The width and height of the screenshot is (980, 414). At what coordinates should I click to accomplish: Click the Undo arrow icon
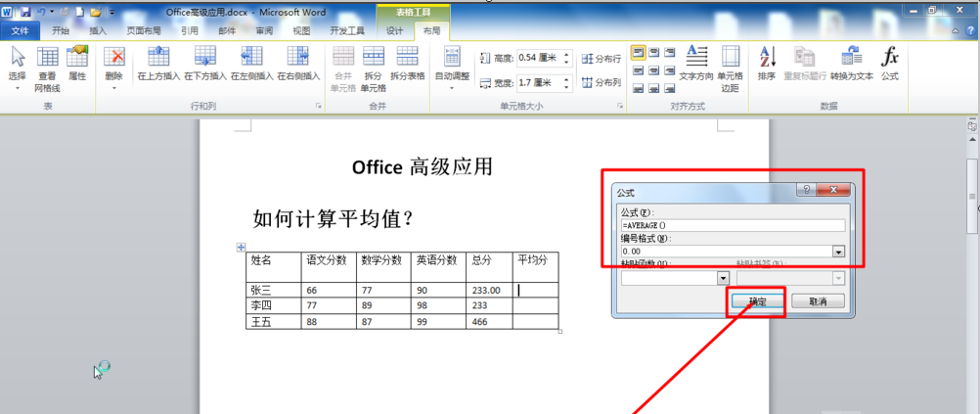coord(42,12)
